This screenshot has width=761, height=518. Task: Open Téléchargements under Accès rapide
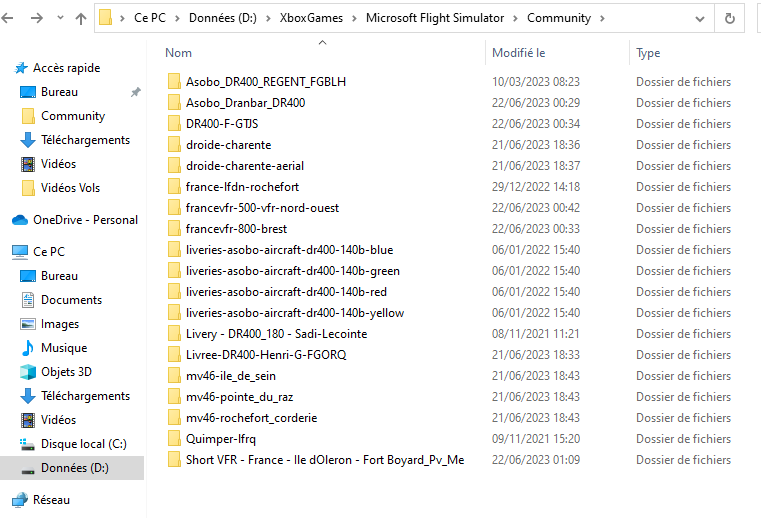coord(85,140)
